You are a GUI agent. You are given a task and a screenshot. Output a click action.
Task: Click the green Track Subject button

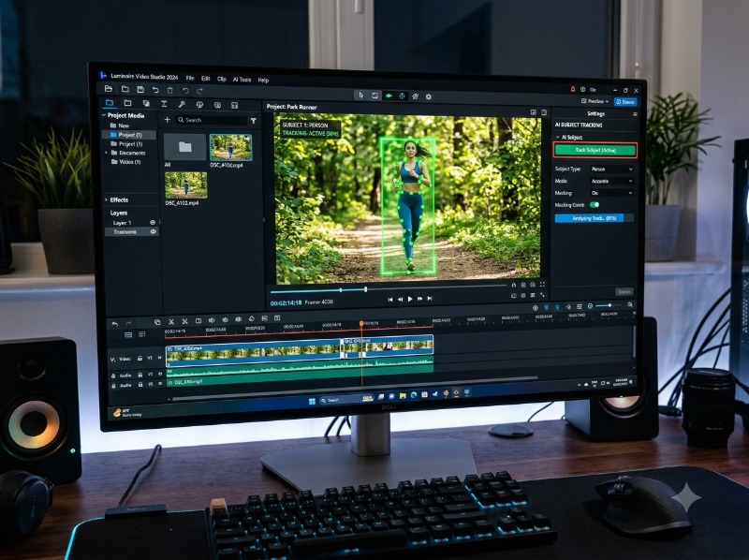click(x=595, y=150)
